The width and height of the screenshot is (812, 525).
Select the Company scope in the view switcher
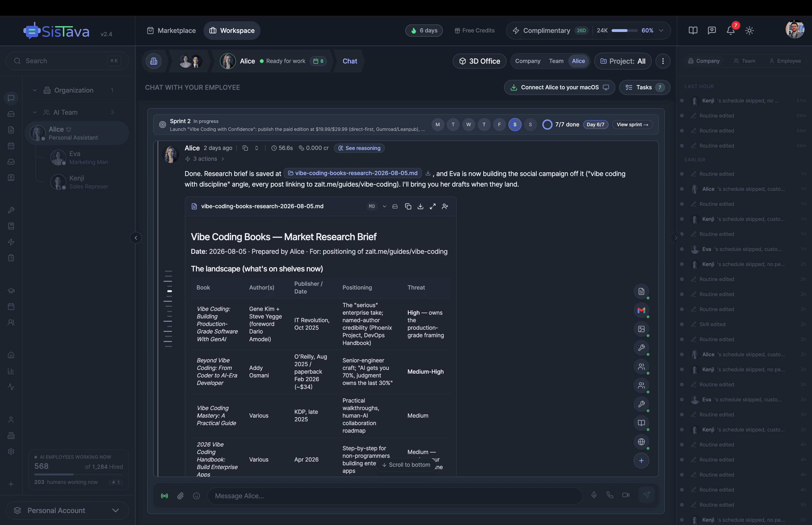(527, 61)
